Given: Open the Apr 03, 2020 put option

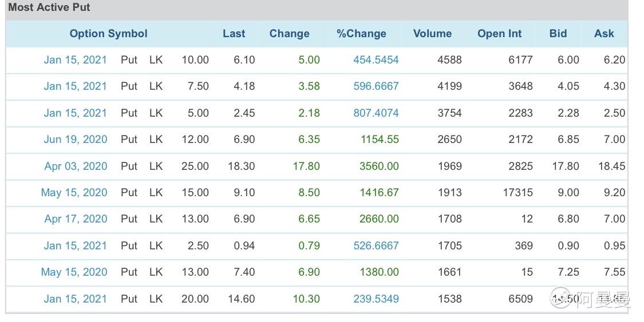Looking at the screenshot, I should [x=76, y=166].
